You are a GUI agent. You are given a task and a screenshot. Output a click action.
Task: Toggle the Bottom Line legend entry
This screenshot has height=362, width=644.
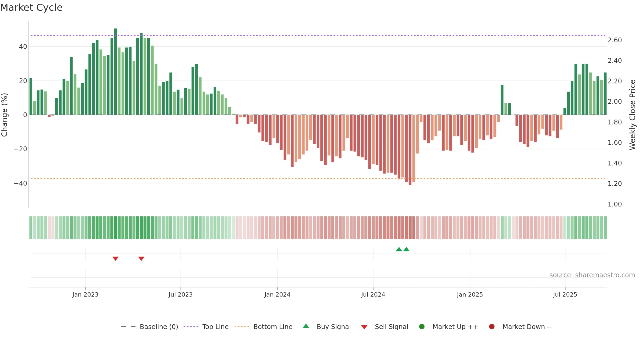point(264,327)
